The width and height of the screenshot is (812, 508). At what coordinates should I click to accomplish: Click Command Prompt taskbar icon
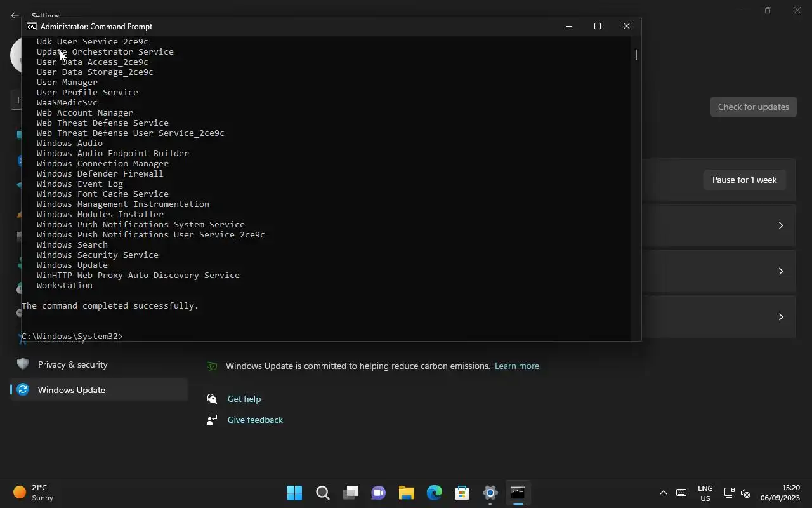(518, 493)
